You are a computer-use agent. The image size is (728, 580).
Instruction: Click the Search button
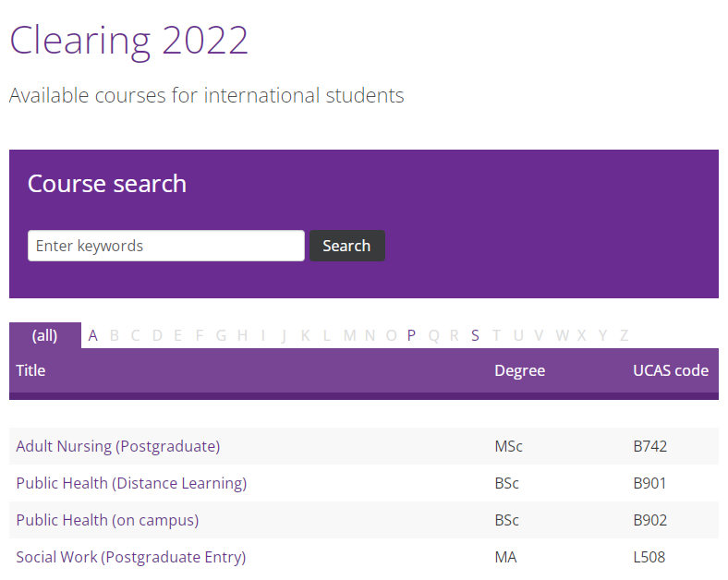pos(346,246)
